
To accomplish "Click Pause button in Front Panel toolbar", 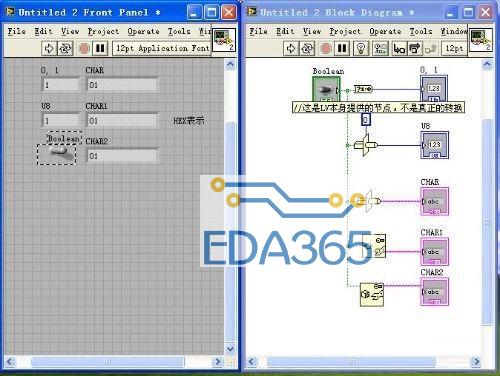I will (x=100, y=49).
